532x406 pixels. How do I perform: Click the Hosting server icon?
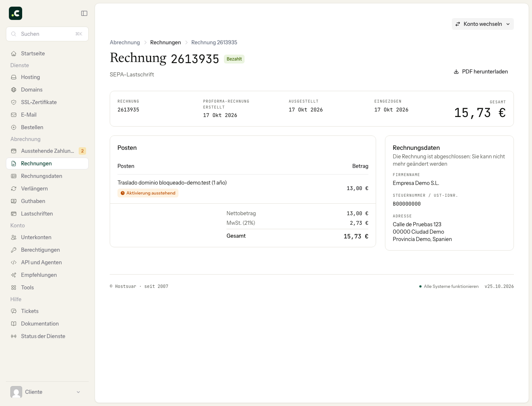(14, 77)
